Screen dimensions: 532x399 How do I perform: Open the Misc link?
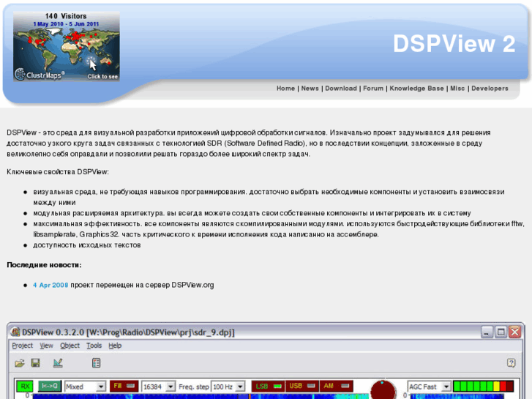click(x=457, y=89)
